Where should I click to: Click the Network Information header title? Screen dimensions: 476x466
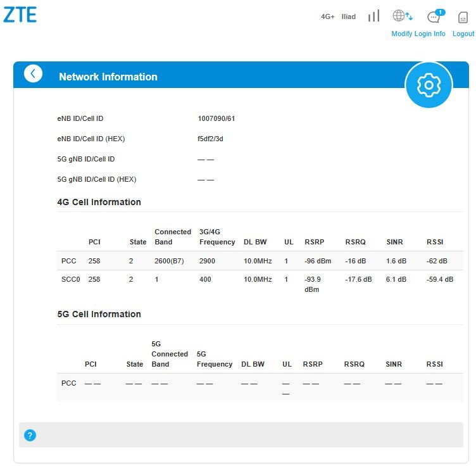click(108, 77)
